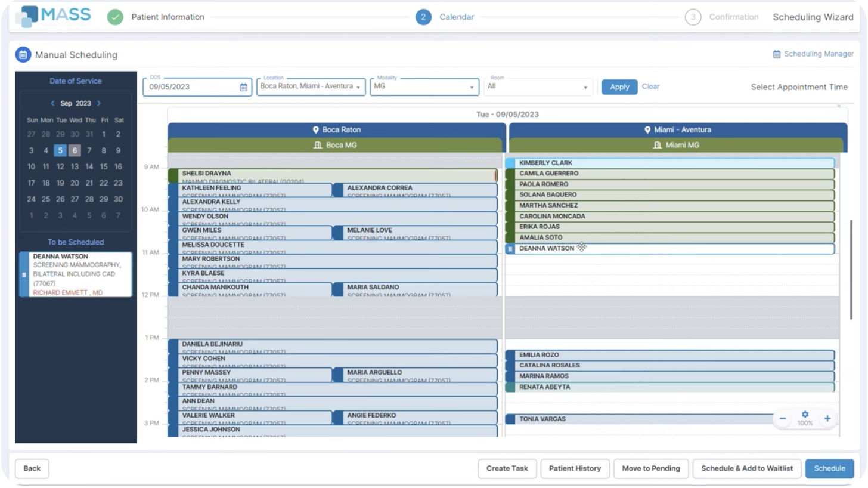Image resolution: width=868 pixels, height=488 pixels.
Task: Select the Confirmation wizard step
Action: click(x=693, y=17)
